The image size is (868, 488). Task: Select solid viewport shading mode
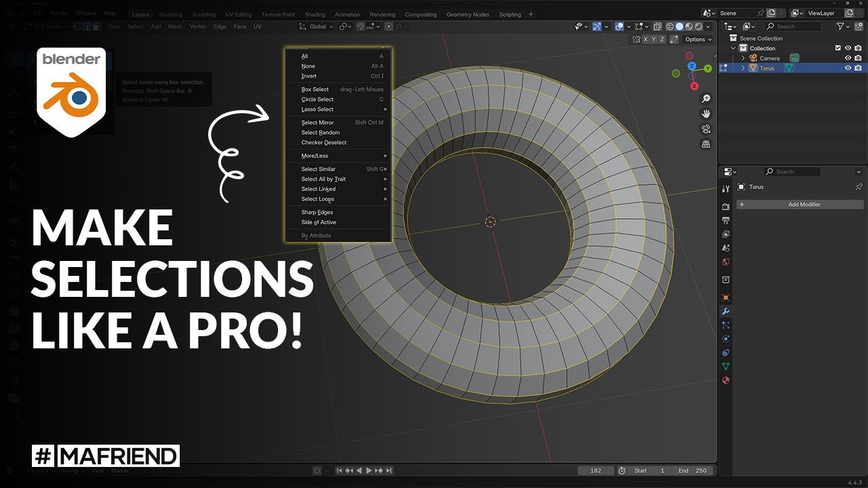(679, 26)
